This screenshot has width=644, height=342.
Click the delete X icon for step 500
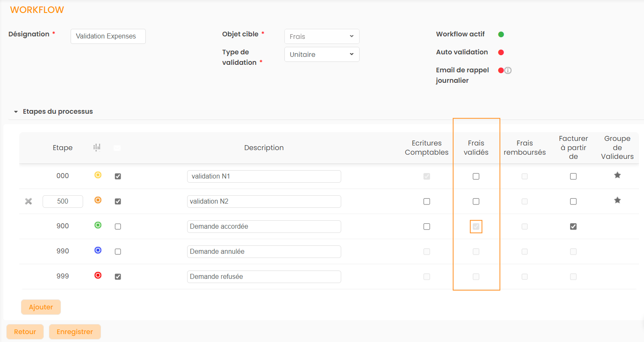point(28,202)
